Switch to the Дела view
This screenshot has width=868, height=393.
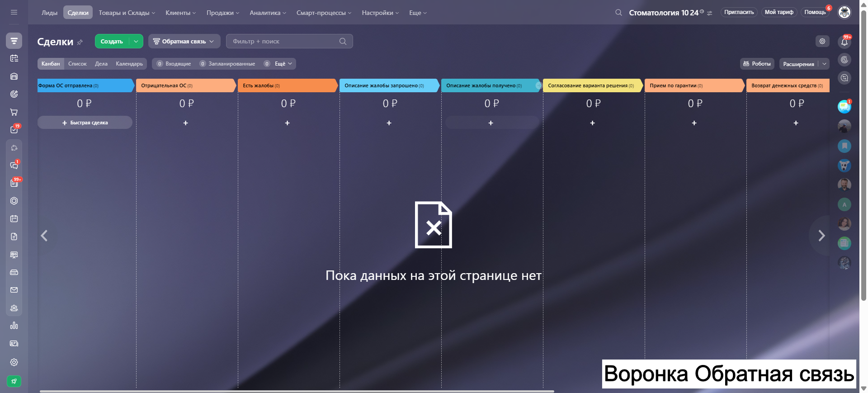pos(101,64)
